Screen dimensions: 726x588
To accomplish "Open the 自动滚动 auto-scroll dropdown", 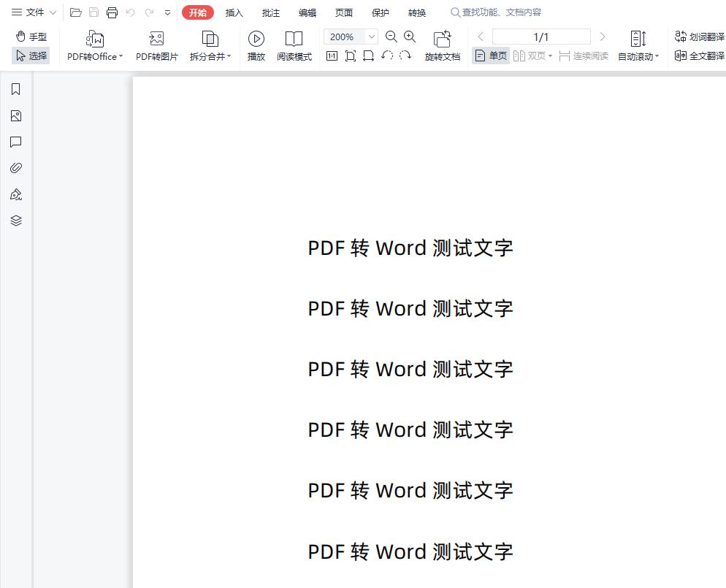I will pyautogui.click(x=638, y=55).
